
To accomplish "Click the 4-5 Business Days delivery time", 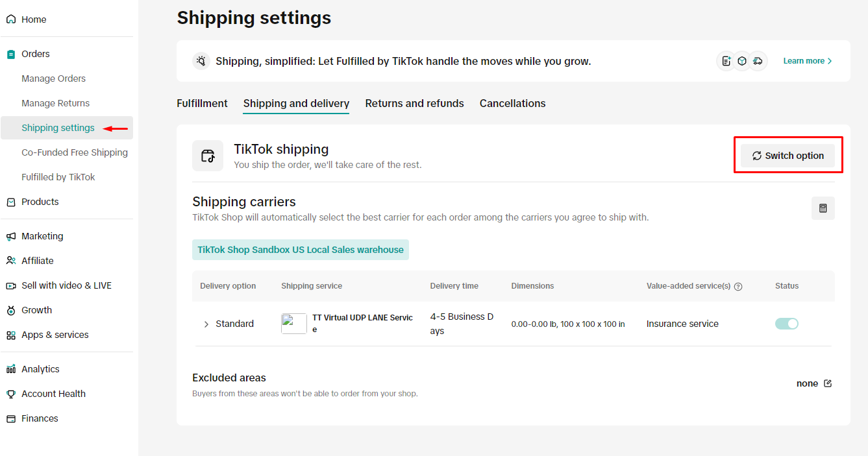I will pyautogui.click(x=462, y=324).
